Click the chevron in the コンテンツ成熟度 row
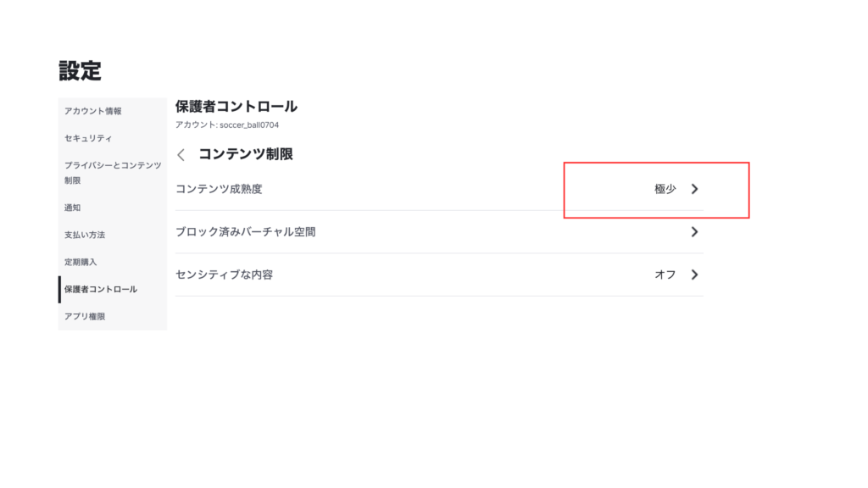The width and height of the screenshot is (868, 488). (x=694, y=189)
